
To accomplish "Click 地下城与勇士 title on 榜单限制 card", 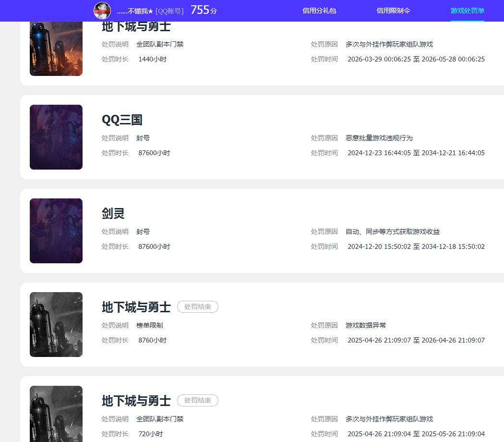I will [x=136, y=307].
